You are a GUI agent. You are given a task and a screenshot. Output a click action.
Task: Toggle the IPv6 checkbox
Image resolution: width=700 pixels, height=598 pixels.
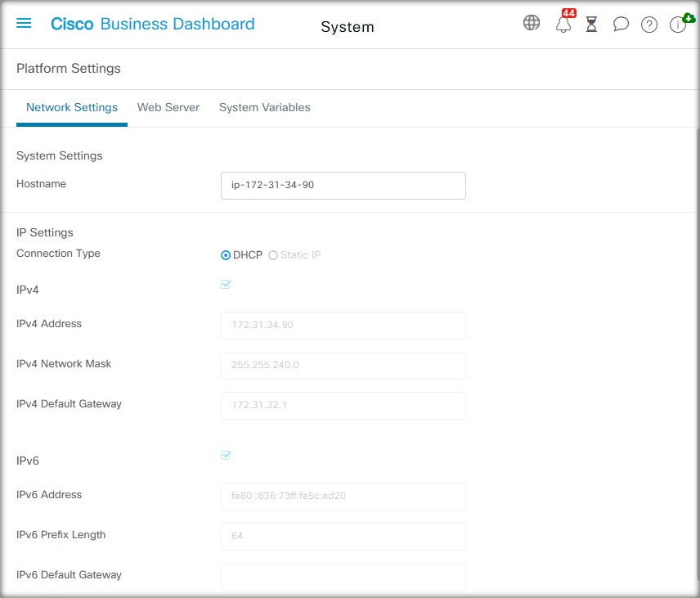[226, 455]
